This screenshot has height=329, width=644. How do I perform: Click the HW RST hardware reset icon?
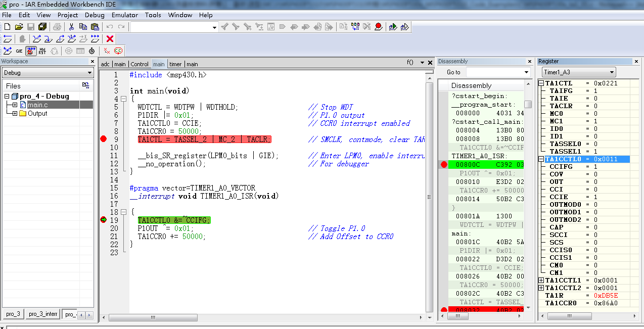(42, 51)
